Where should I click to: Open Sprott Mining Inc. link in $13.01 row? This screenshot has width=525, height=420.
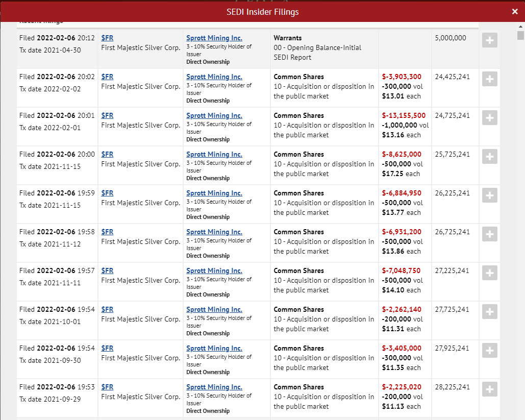tap(214, 77)
